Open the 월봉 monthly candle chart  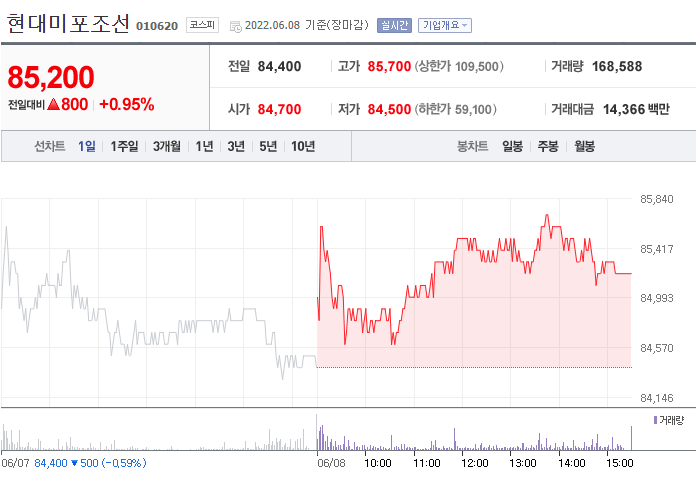585,146
